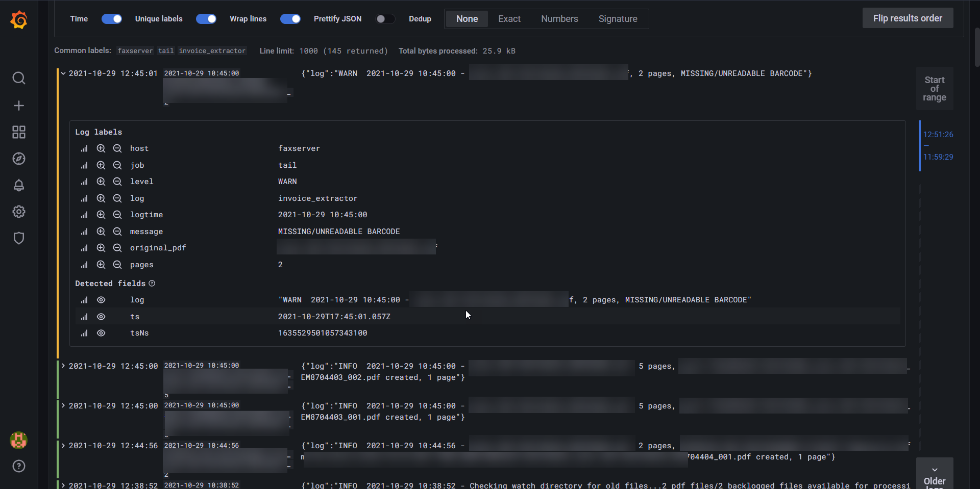Click the MISSING/UNREADABLE BARCODE message value
This screenshot has height=489, width=980.
(x=339, y=231)
